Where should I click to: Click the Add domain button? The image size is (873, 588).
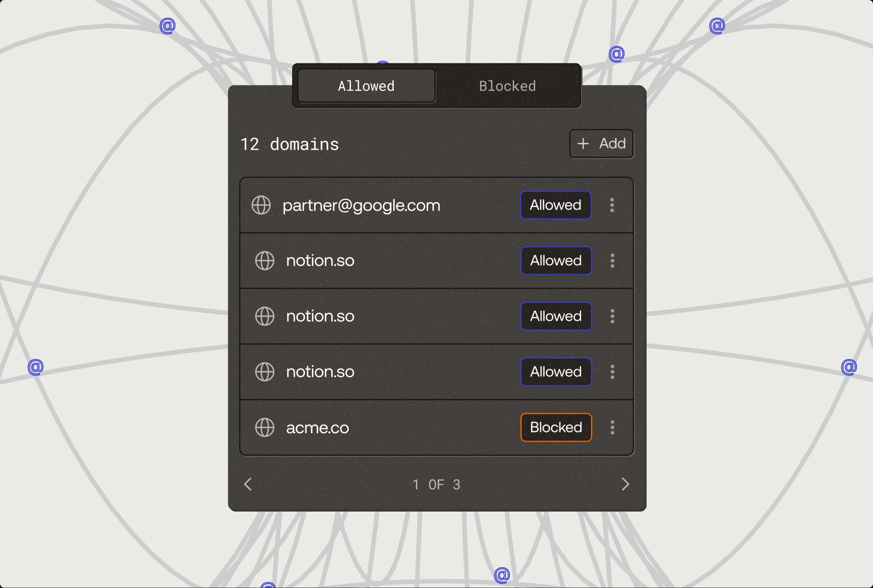(601, 144)
